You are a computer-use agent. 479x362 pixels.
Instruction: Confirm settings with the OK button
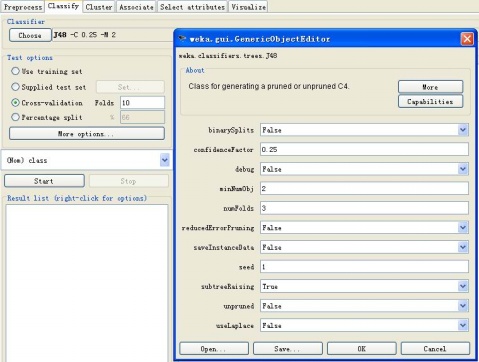[x=362, y=349]
